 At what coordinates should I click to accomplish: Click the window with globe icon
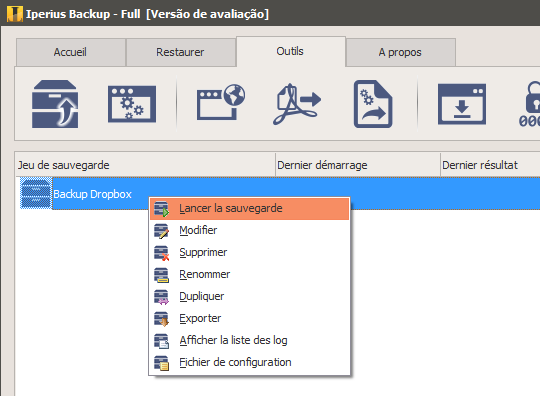[x=221, y=102]
